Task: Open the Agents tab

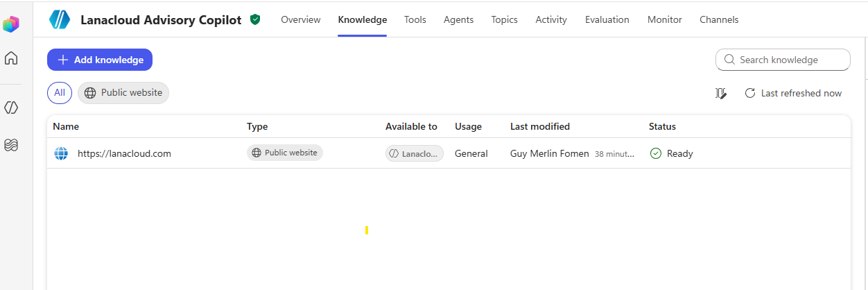Action: tap(459, 19)
